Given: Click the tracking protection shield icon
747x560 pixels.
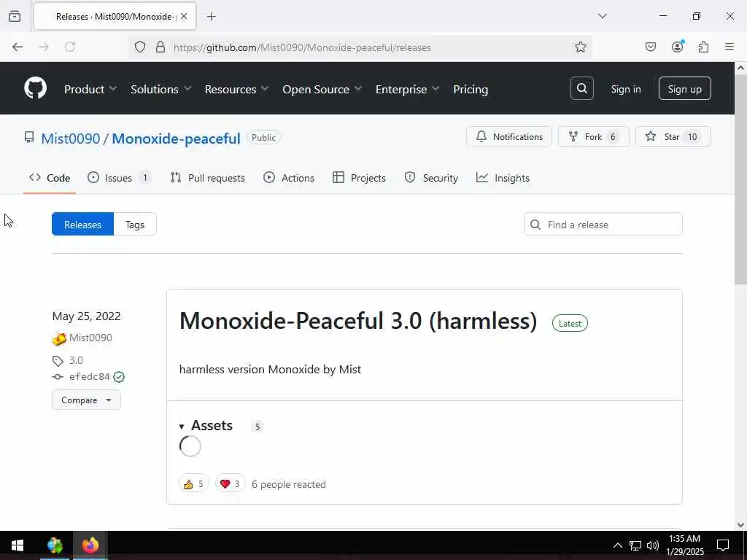Looking at the screenshot, I should pos(139,47).
